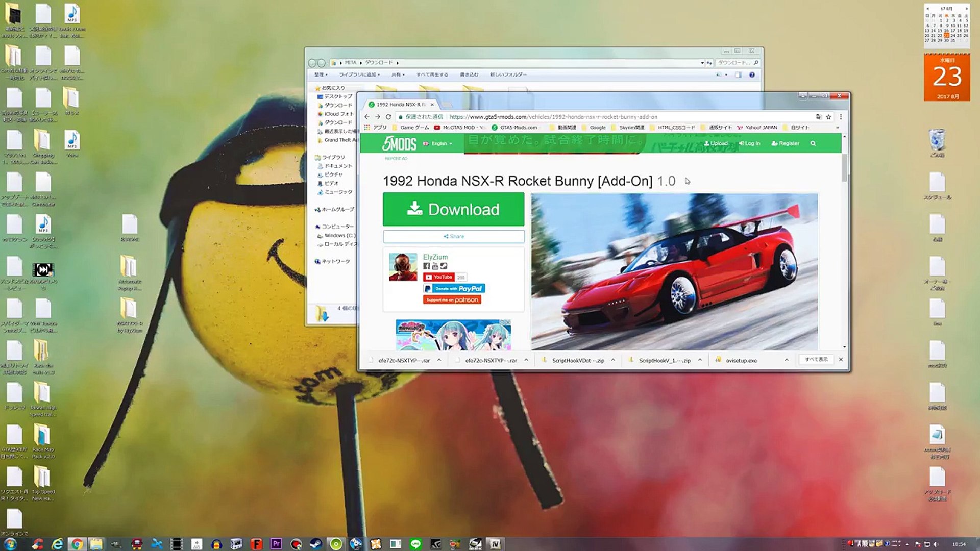Image resolution: width=980 pixels, height=551 pixels.
Task: Click the Explorer help question-mark icon
Action: [x=752, y=75]
